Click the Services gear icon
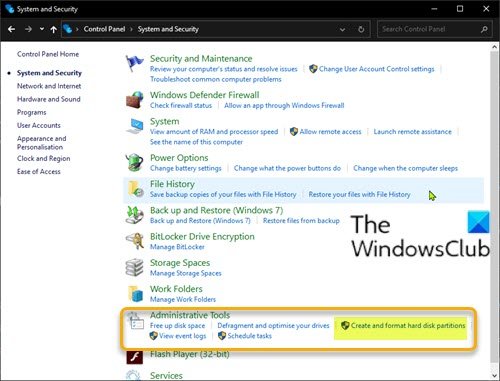 pos(133,376)
